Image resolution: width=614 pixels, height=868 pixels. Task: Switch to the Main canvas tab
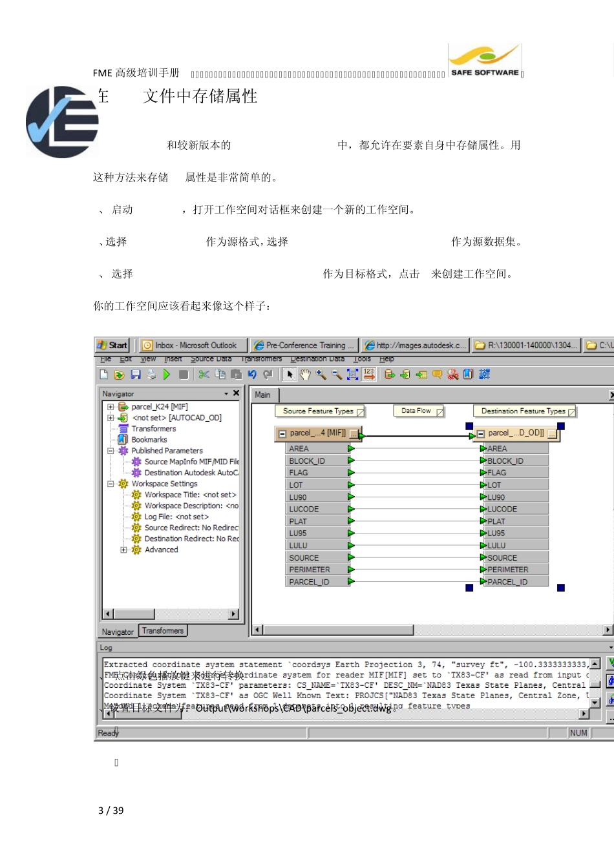263,395
